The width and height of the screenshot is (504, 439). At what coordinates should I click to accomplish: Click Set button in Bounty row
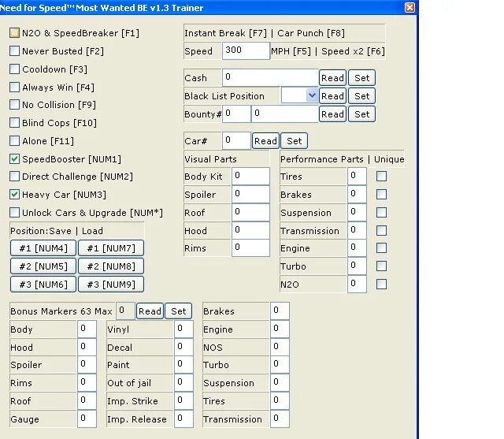pyautogui.click(x=362, y=114)
